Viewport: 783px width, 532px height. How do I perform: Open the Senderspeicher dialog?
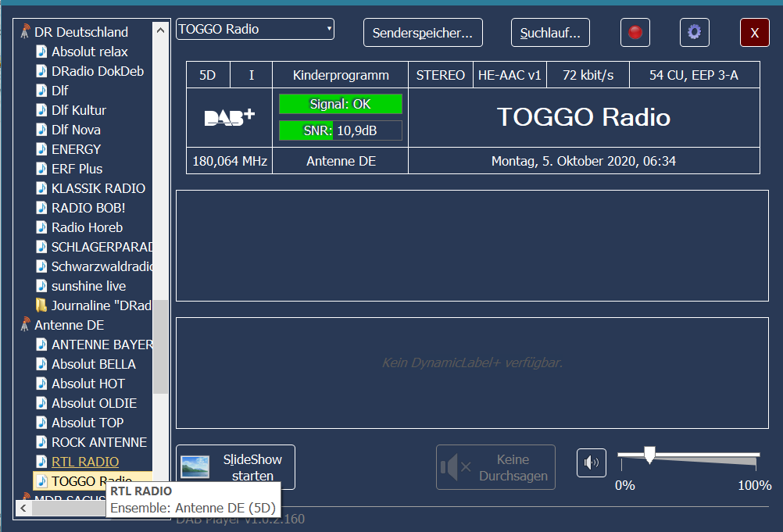[423, 33]
